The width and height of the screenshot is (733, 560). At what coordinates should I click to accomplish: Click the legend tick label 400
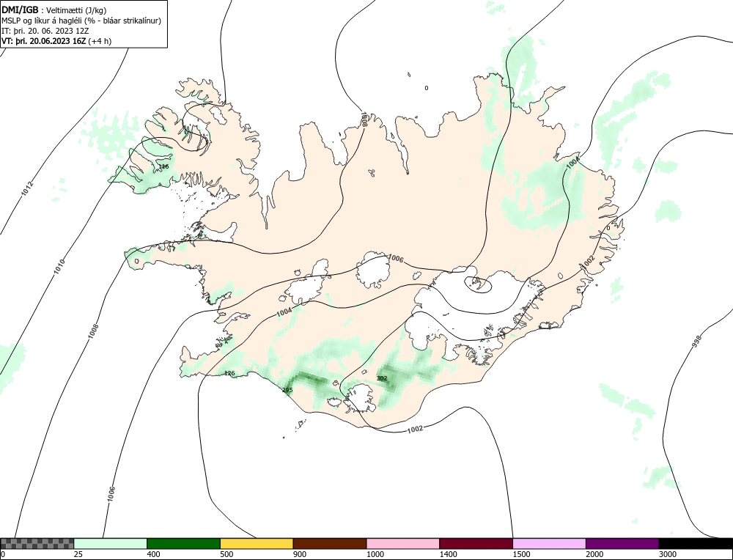tap(153, 554)
